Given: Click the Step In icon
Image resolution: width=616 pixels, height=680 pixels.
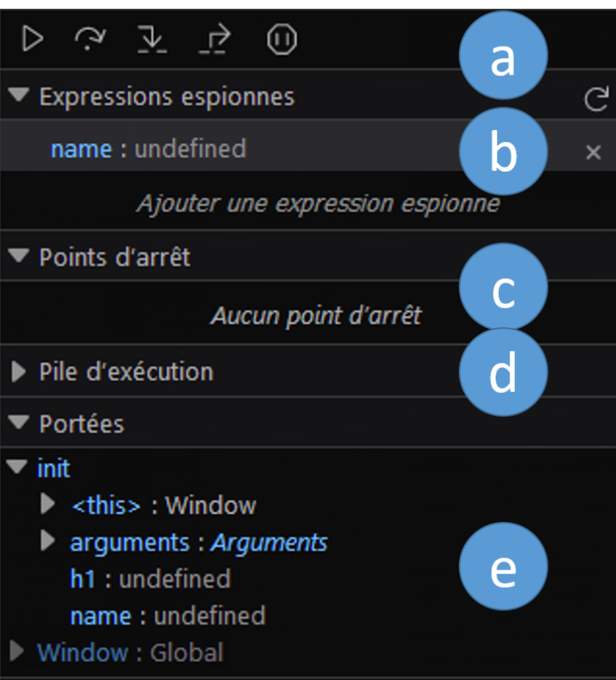Looking at the screenshot, I should click(x=152, y=39).
